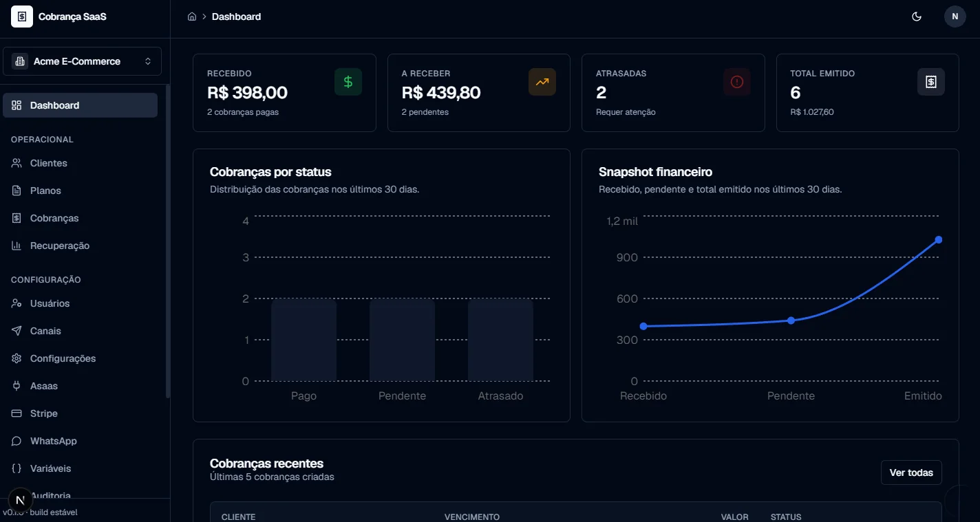Click the sidebar vertical scrollbar
980x522 pixels.
168,241
